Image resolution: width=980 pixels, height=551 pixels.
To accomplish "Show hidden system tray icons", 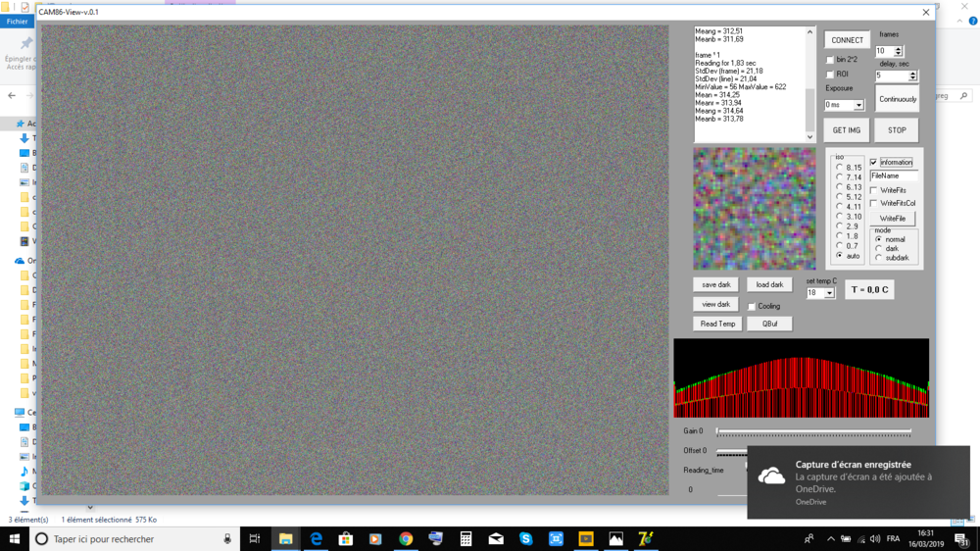I will pos(831,538).
